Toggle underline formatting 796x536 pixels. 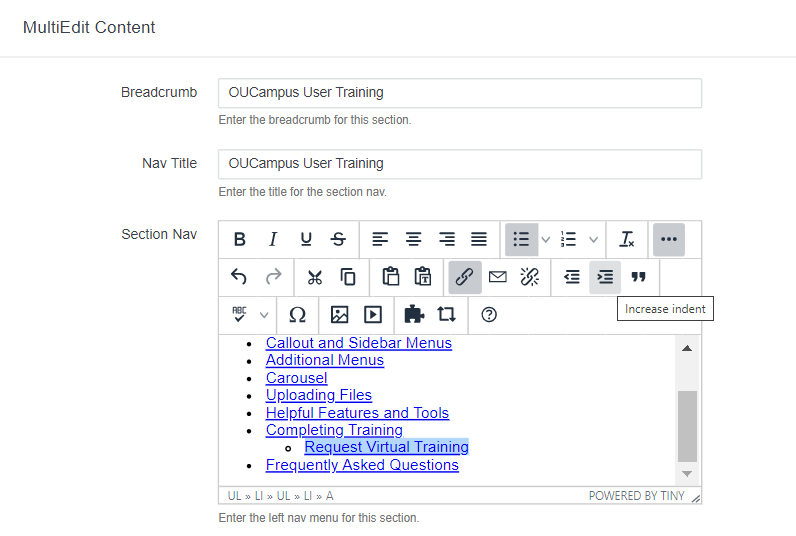pyautogui.click(x=306, y=239)
